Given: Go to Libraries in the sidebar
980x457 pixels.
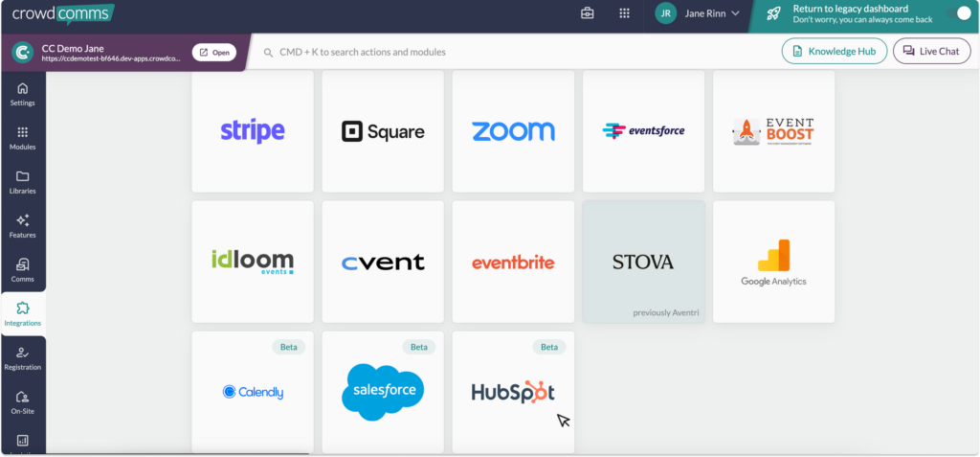Looking at the screenshot, I should pos(23,182).
